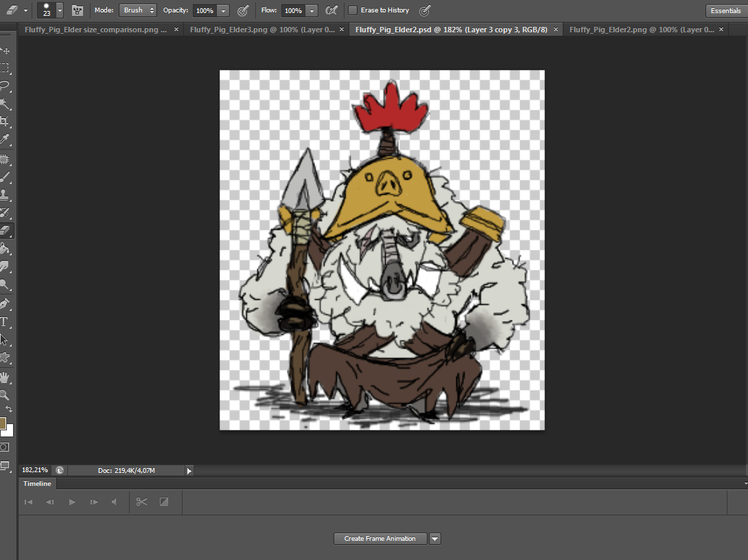Open the brush preset picker dropdown

coord(60,10)
